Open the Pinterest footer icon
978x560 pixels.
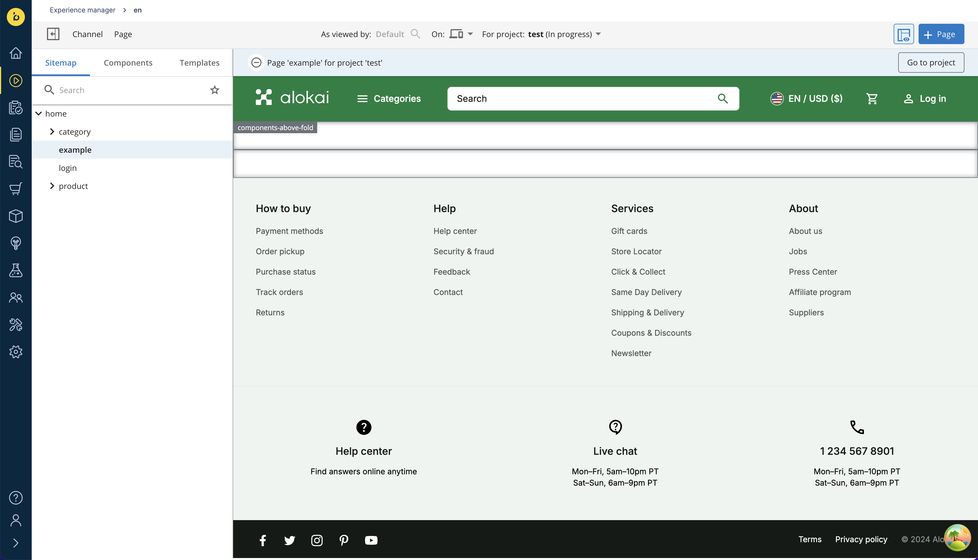point(344,540)
